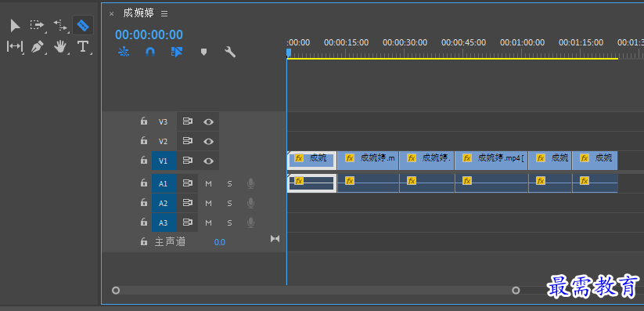The image size is (644, 311).
Task: Select the Razor tool
Action: pyautogui.click(x=83, y=26)
